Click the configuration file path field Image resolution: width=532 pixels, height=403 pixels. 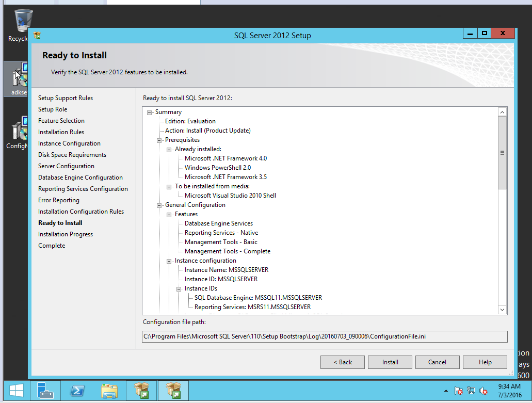click(325, 336)
